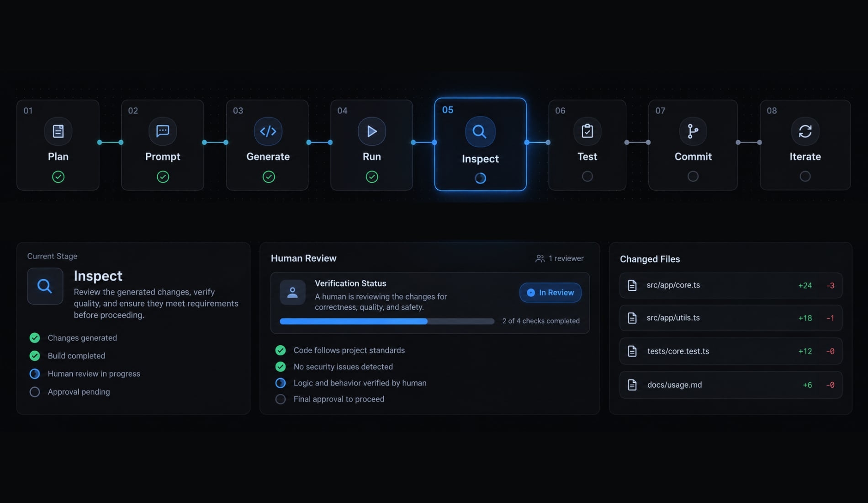This screenshot has width=868, height=503.
Task: Click the '-3' deletions count for core.ts
Action: (x=831, y=286)
